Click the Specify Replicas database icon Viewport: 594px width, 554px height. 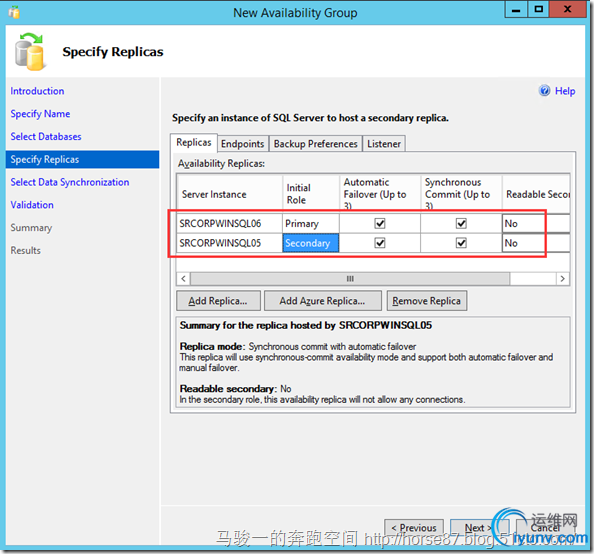point(30,52)
